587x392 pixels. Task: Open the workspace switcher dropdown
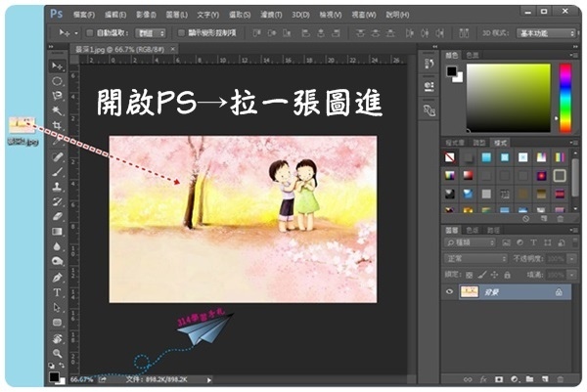[546, 33]
